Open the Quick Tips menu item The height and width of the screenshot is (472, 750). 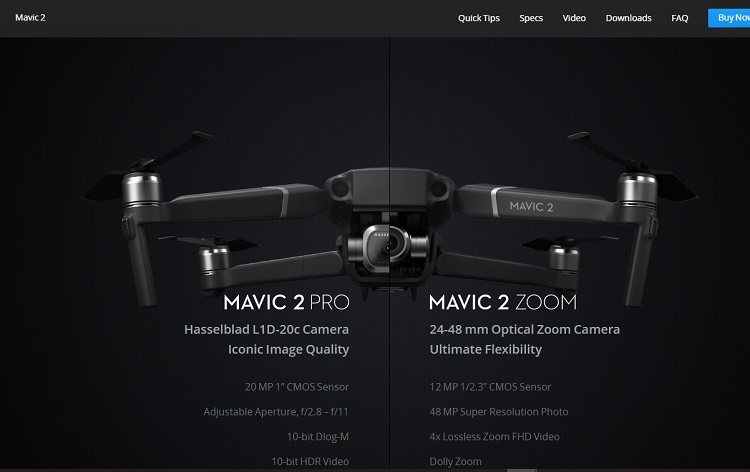[479, 18]
